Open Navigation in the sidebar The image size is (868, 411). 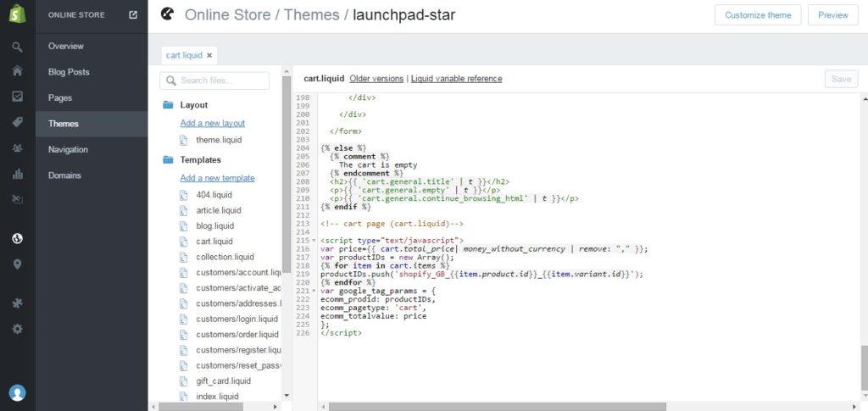pos(68,149)
